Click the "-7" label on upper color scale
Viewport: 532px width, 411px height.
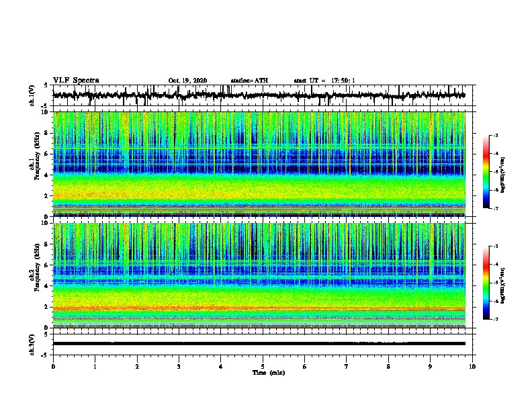[495, 208]
